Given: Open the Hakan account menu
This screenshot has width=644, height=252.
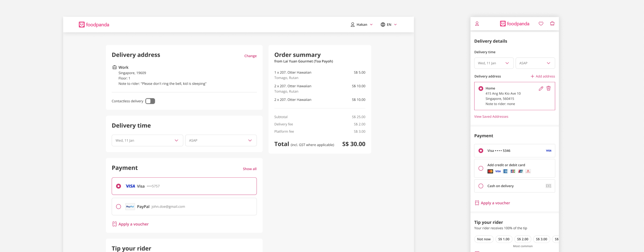Looking at the screenshot, I should pos(362,25).
